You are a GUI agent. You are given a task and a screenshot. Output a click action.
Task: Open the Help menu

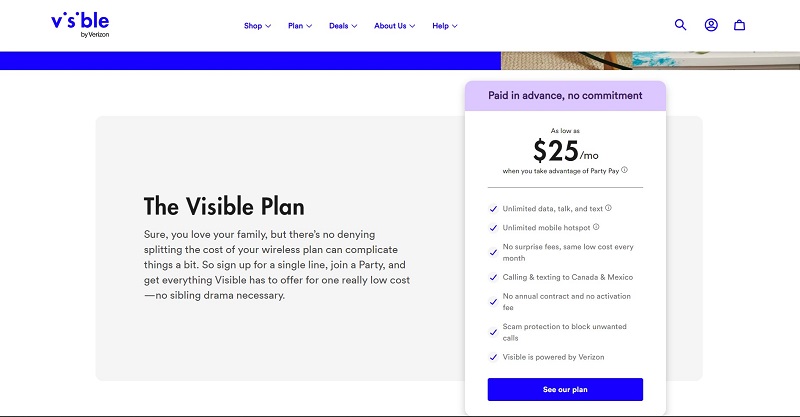point(445,25)
